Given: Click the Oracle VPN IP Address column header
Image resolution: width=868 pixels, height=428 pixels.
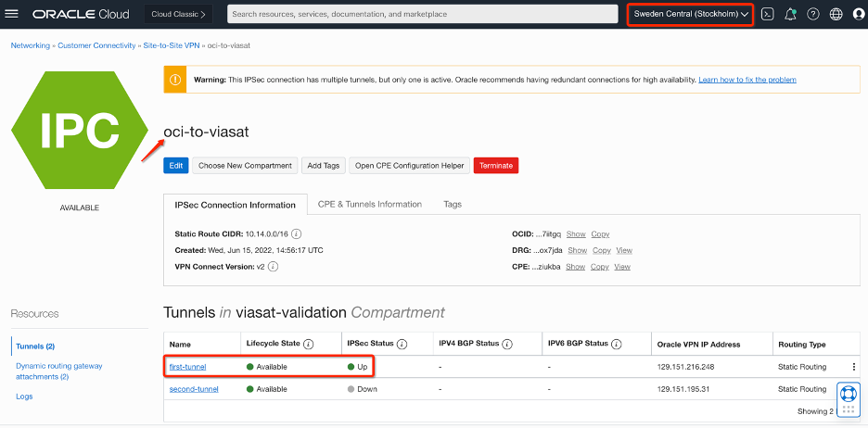Looking at the screenshot, I should coord(698,345).
